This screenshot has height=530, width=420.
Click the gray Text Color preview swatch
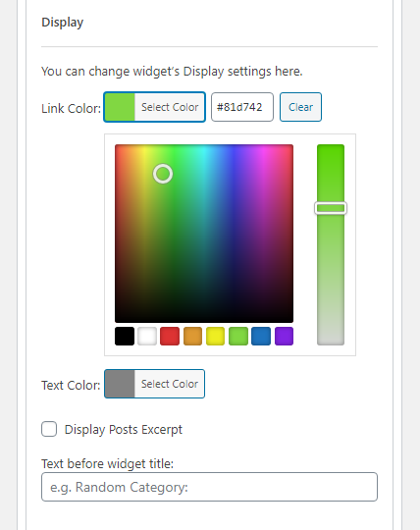coord(120,384)
